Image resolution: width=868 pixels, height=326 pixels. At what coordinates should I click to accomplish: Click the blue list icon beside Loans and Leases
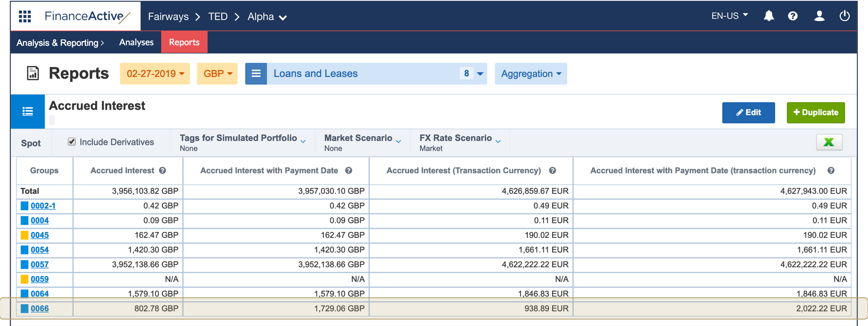256,74
